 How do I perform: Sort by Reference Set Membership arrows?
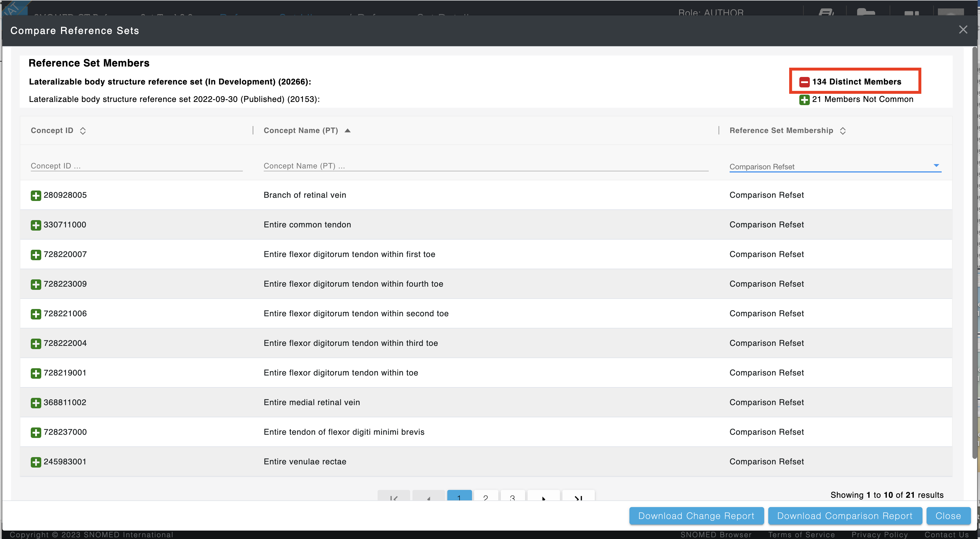click(843, 131)
